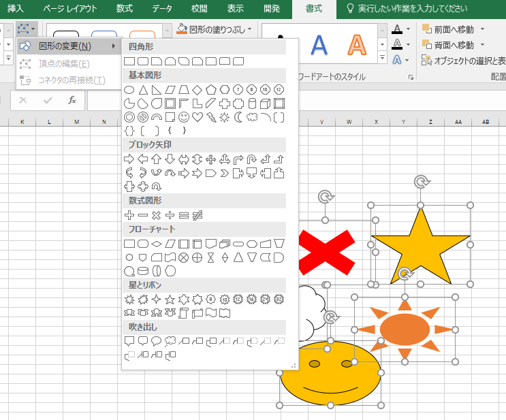
Task: Click 実行したい作業を入力してください search box
Action: click(x=407, y=8)
